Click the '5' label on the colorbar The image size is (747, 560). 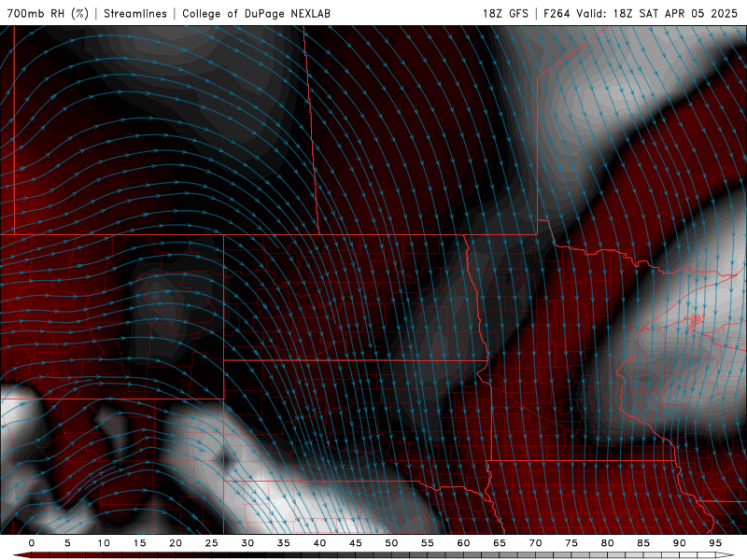pyautogui.click(x=67, y=543)
